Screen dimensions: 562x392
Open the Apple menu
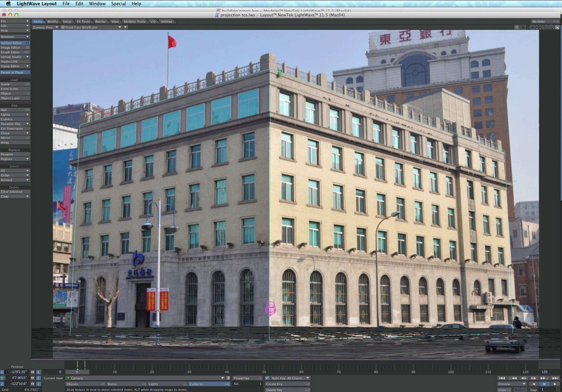click(8, 4)
